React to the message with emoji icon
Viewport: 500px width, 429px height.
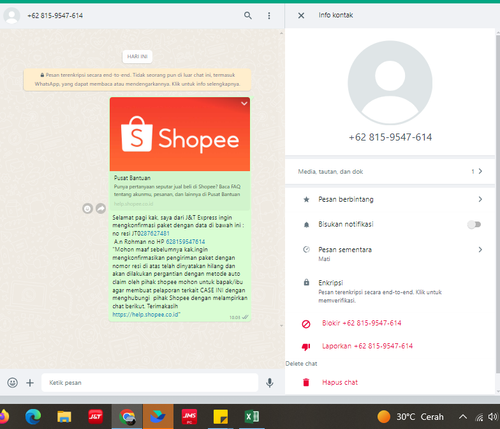click(x=87, y=209)
